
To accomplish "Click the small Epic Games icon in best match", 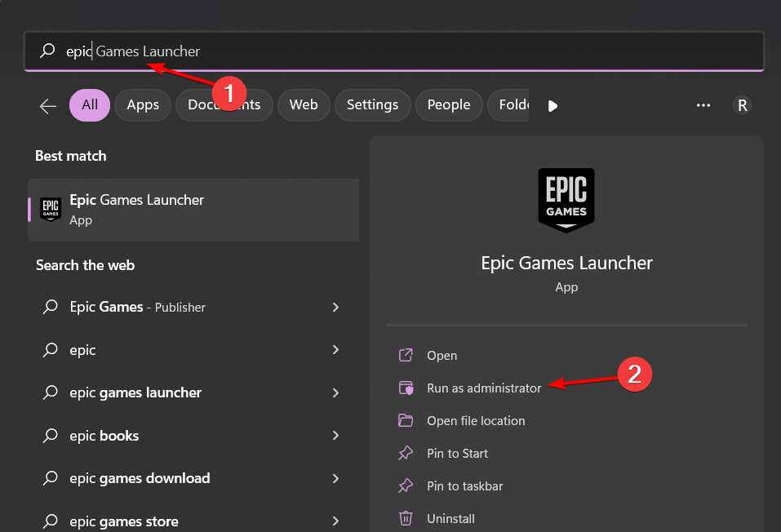I will (x=51, y=209).
